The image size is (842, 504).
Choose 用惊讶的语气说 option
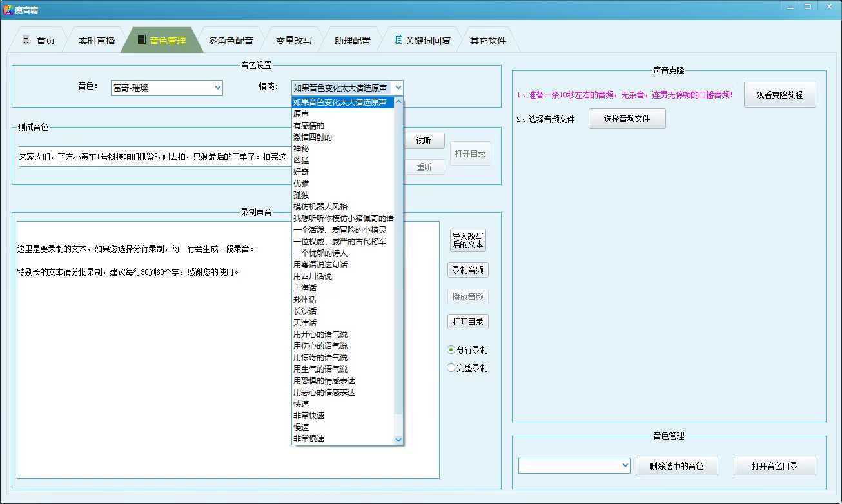[x=343, y=358]
